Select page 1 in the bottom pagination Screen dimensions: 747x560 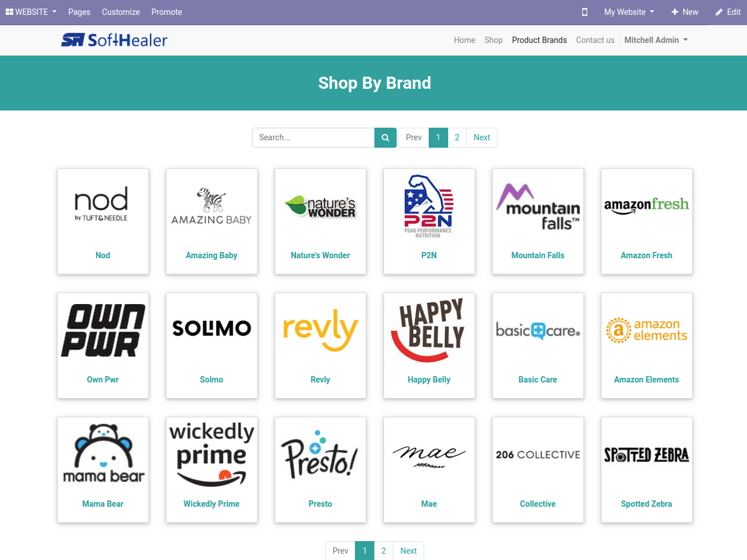(x=365, y=551)
